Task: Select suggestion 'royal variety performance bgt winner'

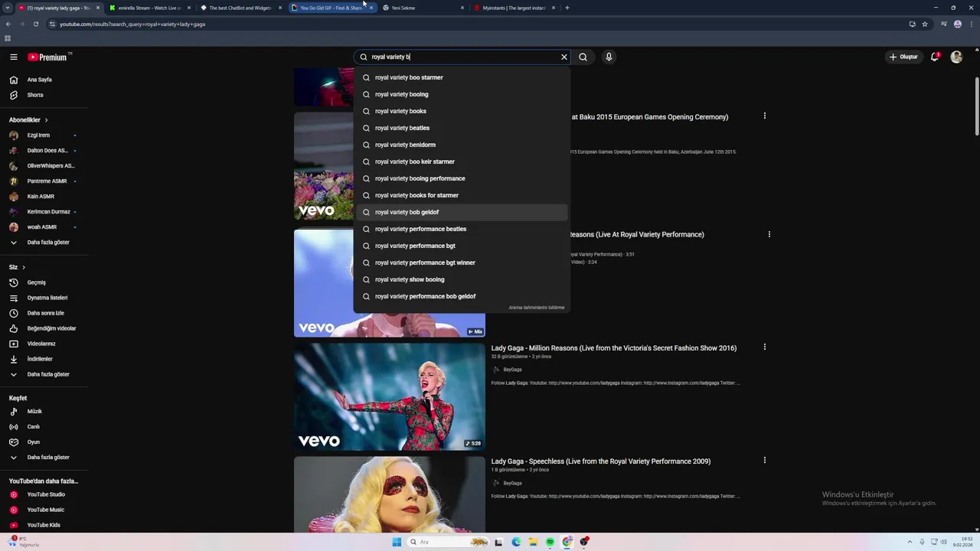Action: click(462, 262)
